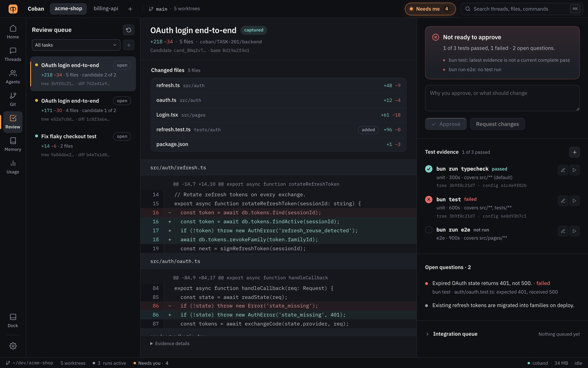
Task: Go to Agents in the sidebar
Action: (13, 77)
